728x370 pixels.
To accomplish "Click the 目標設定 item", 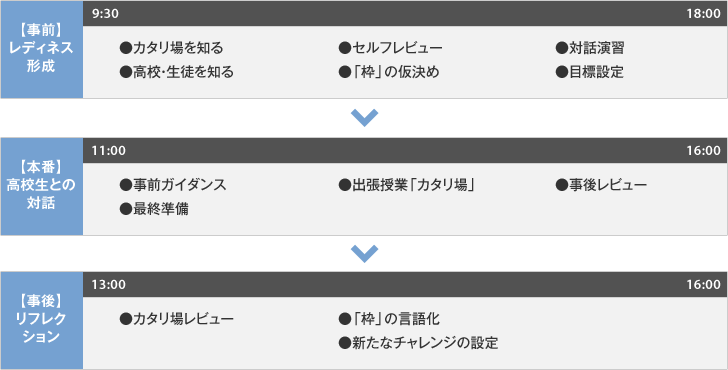I will pos(590,72).
